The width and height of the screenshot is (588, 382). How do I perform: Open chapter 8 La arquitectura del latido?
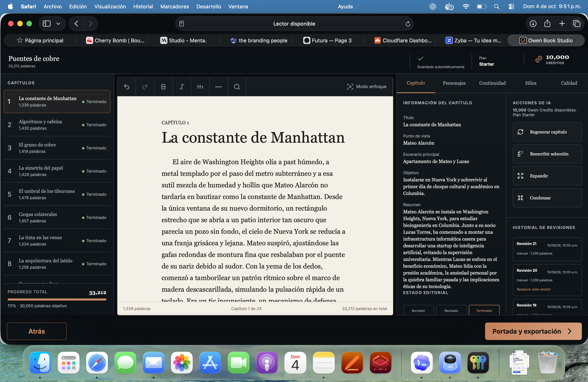click(57, 264)
